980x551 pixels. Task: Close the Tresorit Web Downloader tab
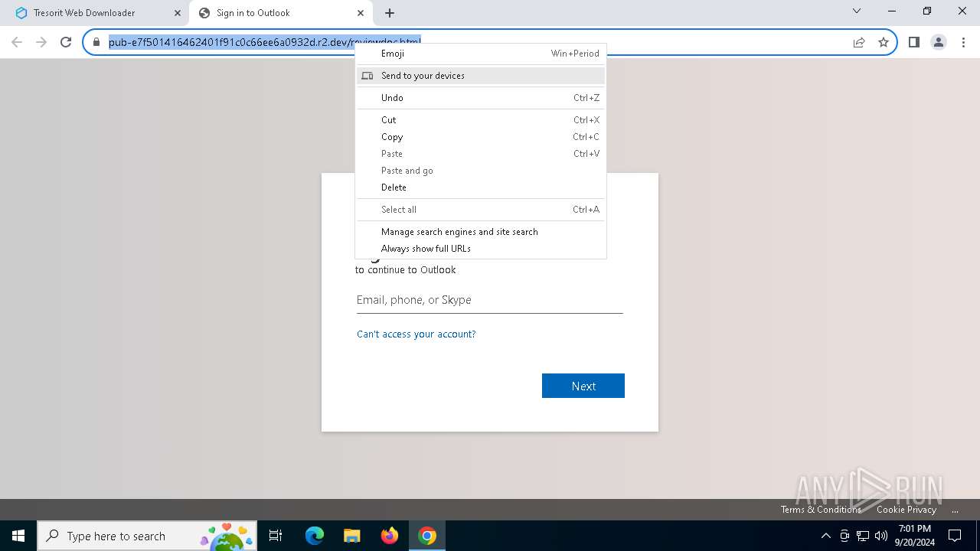[178, 13]
